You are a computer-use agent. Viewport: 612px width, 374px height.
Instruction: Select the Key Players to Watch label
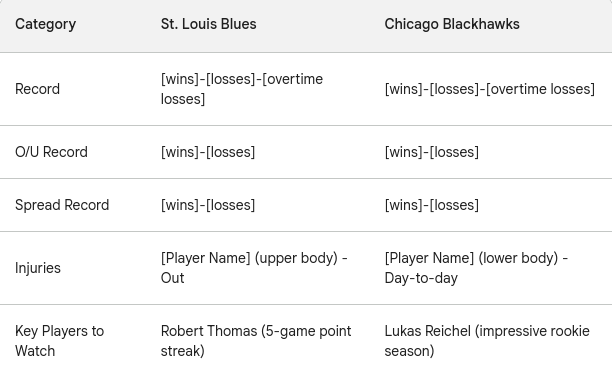tap(60, 341)
